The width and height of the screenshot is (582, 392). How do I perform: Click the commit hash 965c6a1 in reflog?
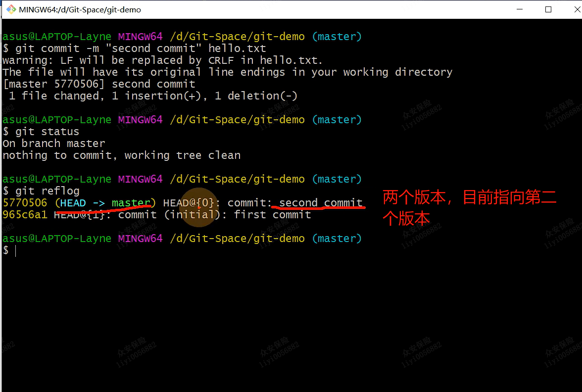[25, 215]
